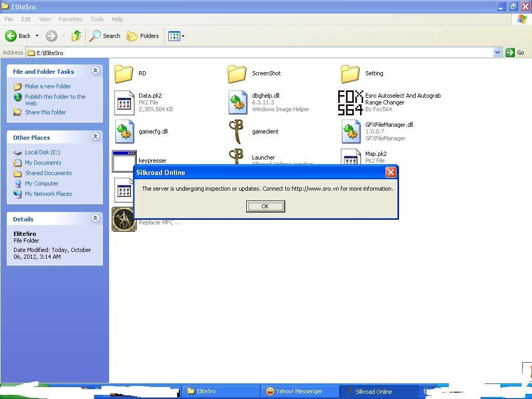Click the Share this folder icon
Image resolution: width=532 pixels, height=399 pixels.
(18, 112)
